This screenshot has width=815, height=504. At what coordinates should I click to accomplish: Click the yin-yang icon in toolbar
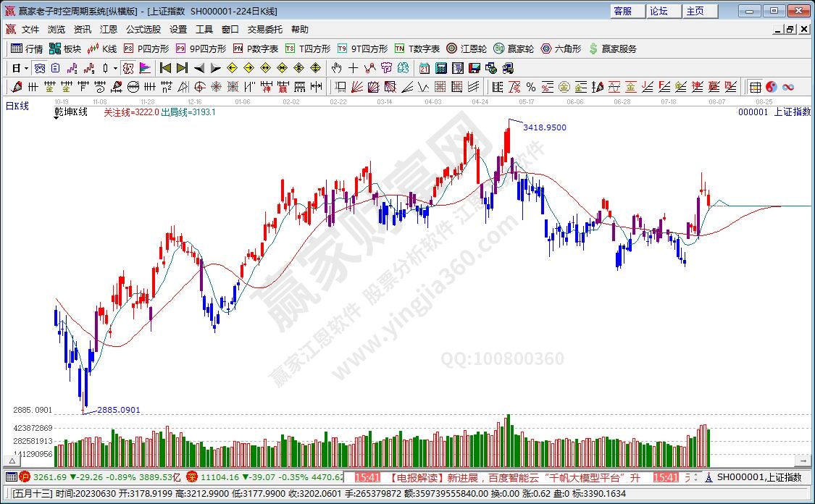point(772,87)
